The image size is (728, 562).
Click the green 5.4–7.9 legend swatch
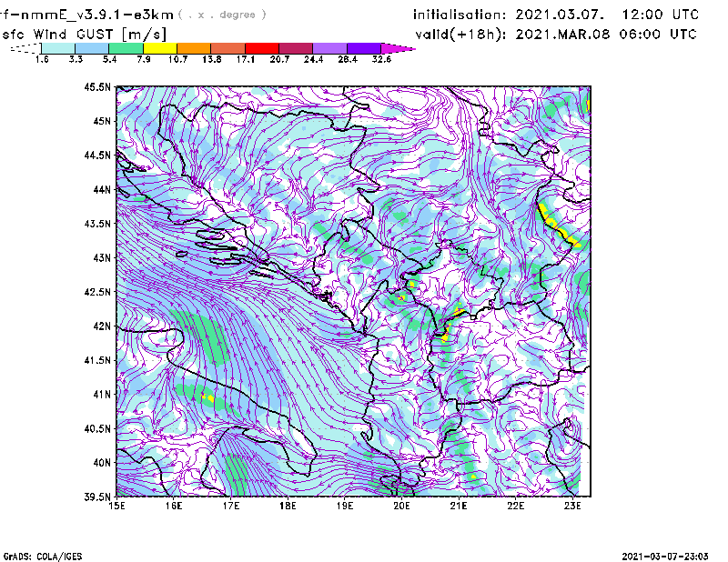(x=126, y=48)
